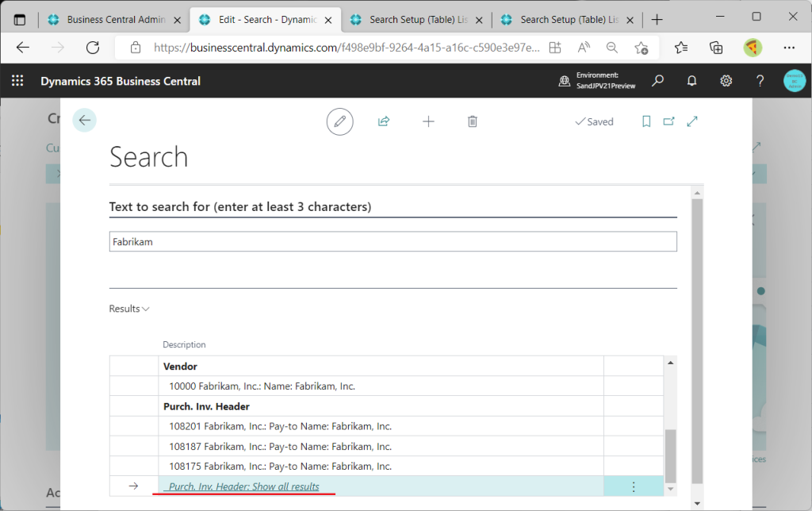Collapse the Results section chevron
The image size is (812, 511).
click(x=146, y=309)
